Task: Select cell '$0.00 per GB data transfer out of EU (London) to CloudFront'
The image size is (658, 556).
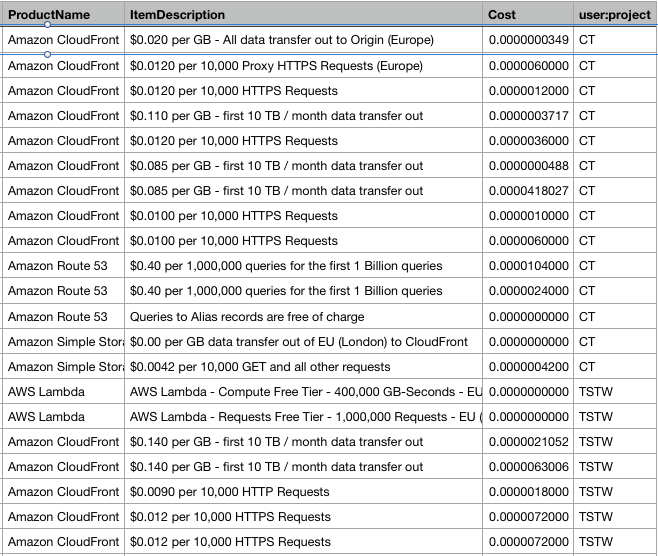Action: (x=303, y=342)
